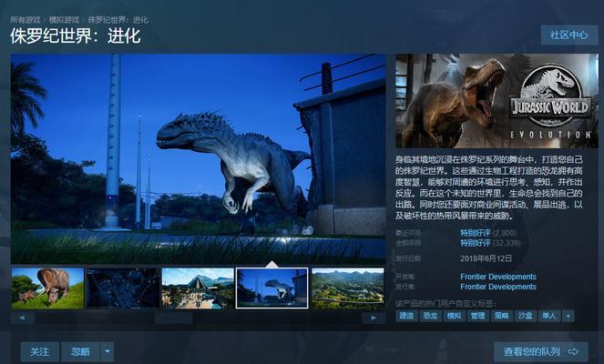
Task: Click the 忽略 ignore button
Action: [x=80, y=351]
